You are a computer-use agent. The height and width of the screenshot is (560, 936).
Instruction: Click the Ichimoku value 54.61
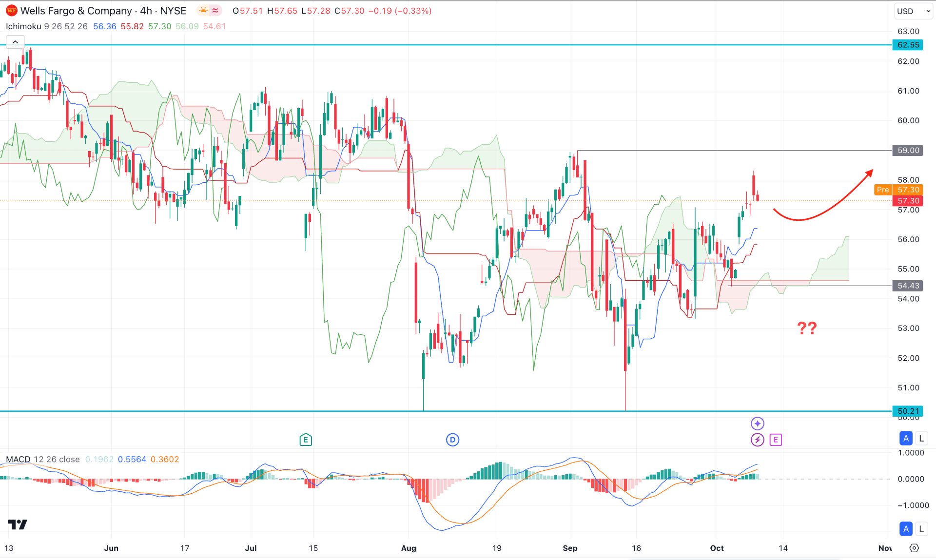coord(214,26)
